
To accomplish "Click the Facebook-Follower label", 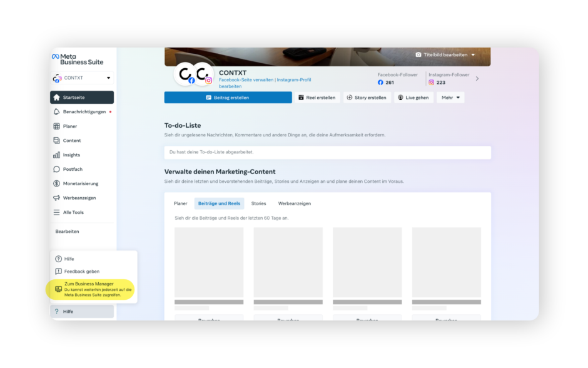I will 397,74.
